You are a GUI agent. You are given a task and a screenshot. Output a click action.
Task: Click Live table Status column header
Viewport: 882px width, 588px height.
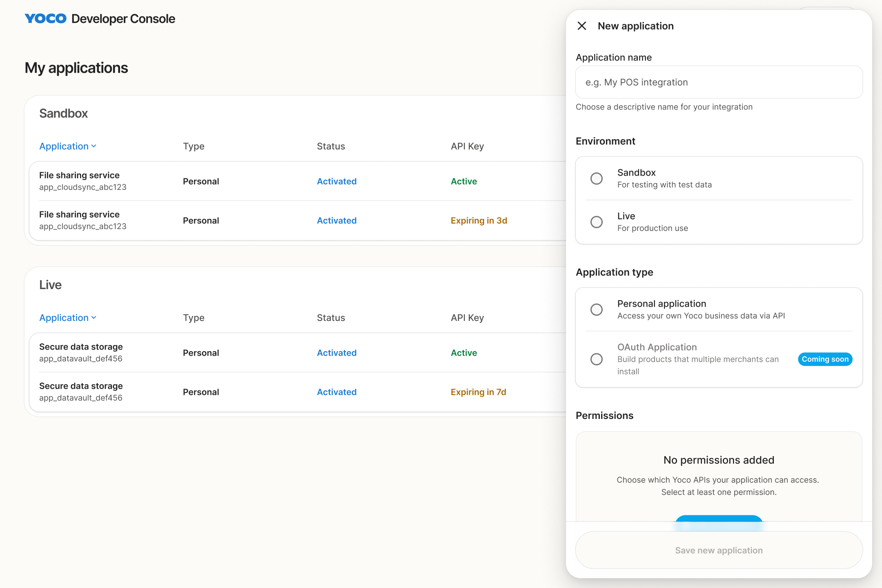tap(331, 318)
